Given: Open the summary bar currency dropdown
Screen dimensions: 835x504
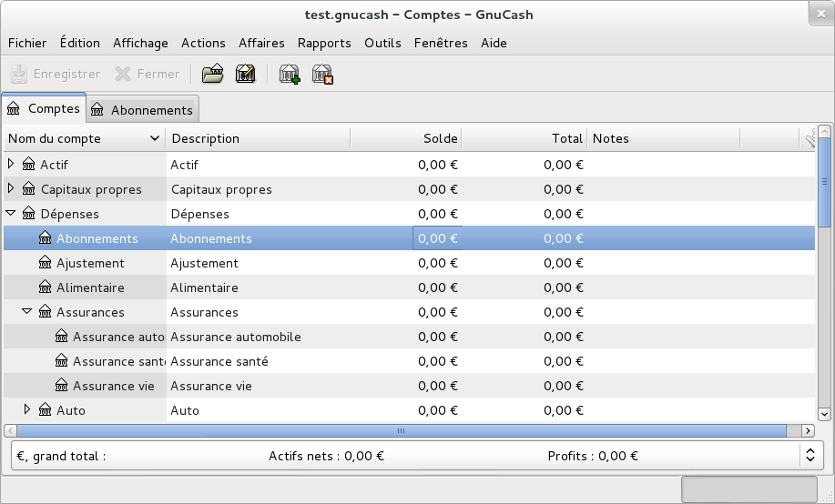Looking at the screenshot, I should (810, 457).
